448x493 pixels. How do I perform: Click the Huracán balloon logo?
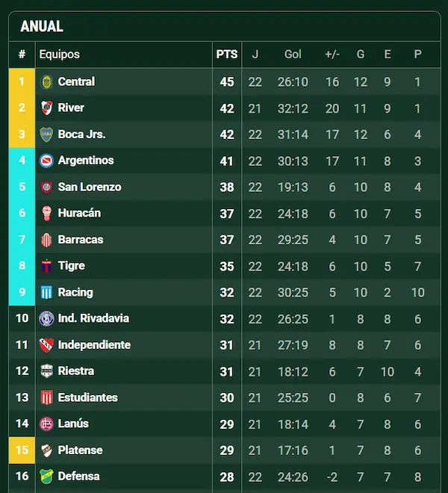46,213
